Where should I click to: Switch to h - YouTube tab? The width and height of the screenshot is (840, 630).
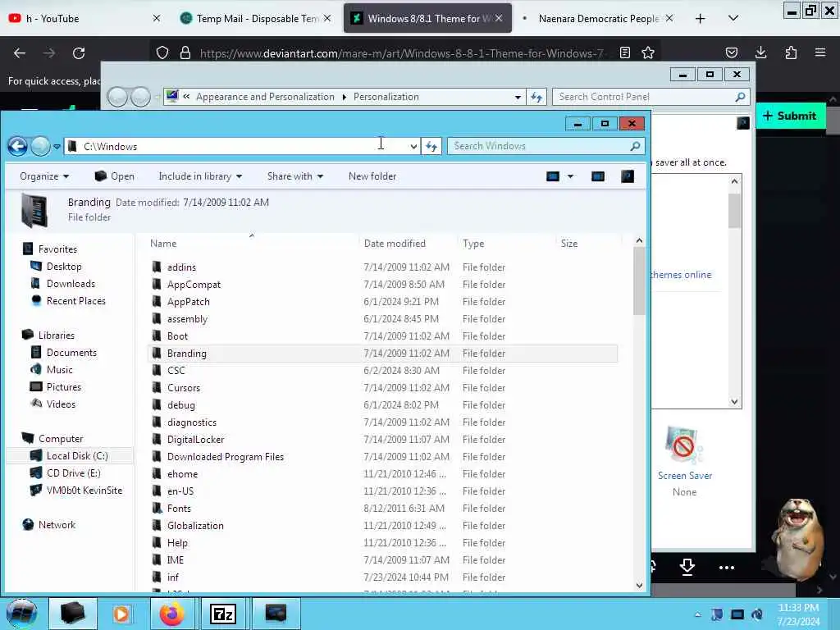pos(83,18)
